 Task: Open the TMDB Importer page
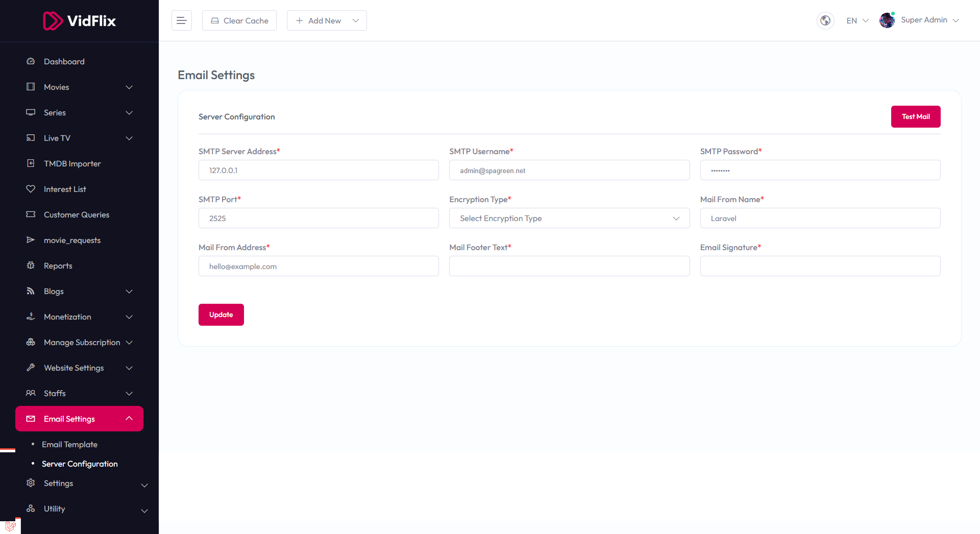point(72,163)
